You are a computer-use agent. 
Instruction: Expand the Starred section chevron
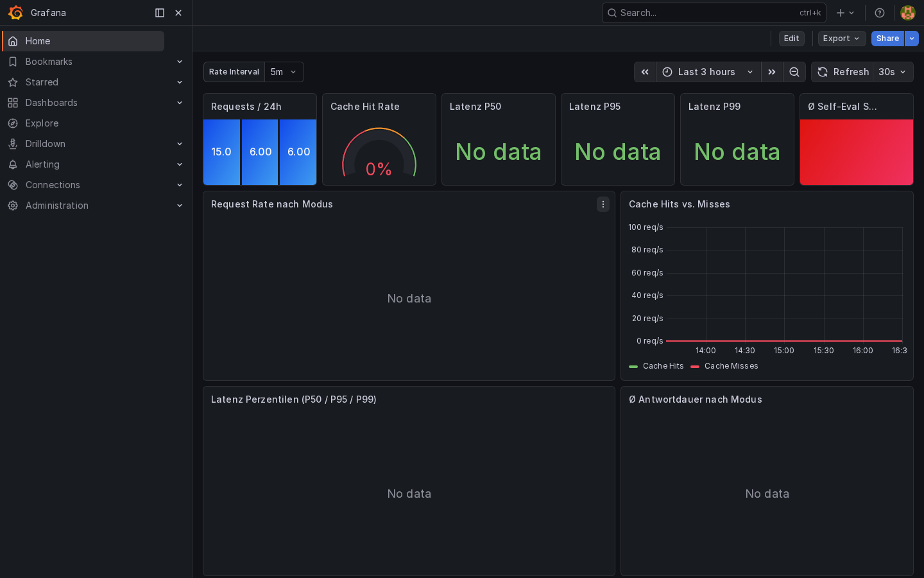[180, 82]
